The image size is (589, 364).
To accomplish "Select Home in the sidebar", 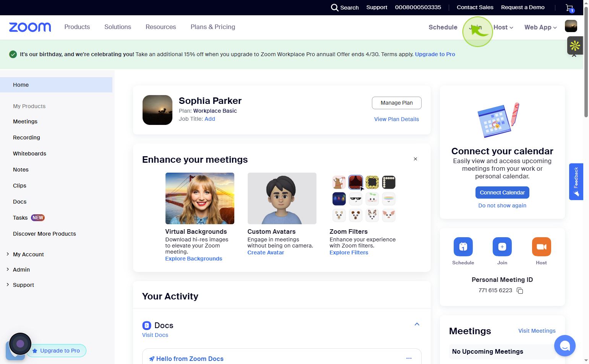I will [x=56, y=85].
